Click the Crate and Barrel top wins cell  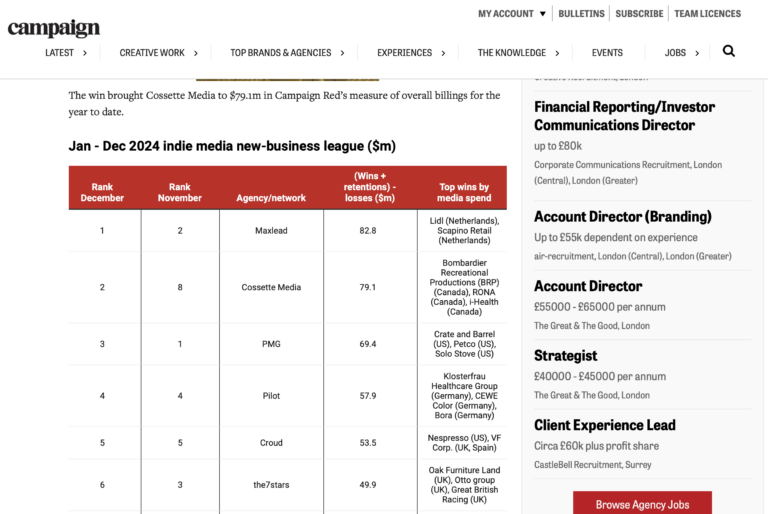click(464, 344)
